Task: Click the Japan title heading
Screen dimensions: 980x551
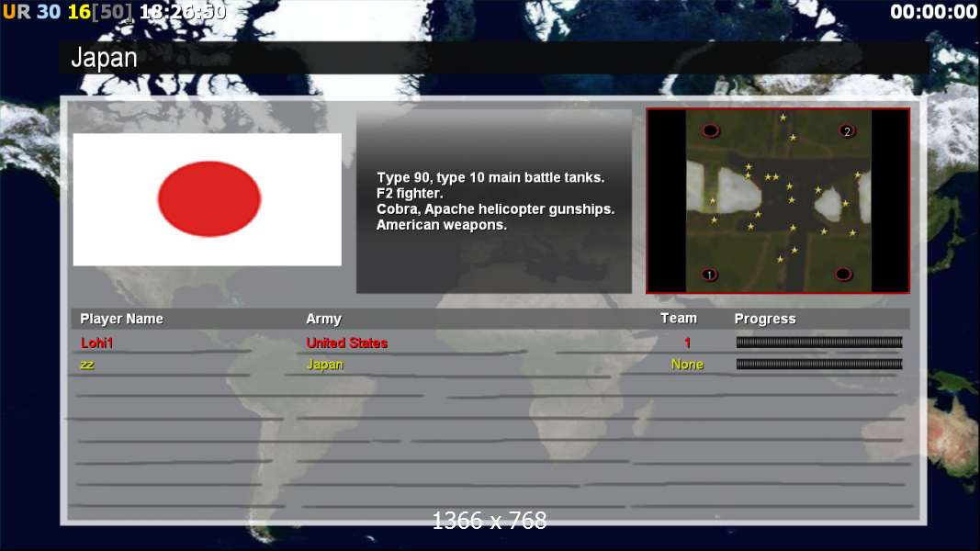Action: click(104, 58)
